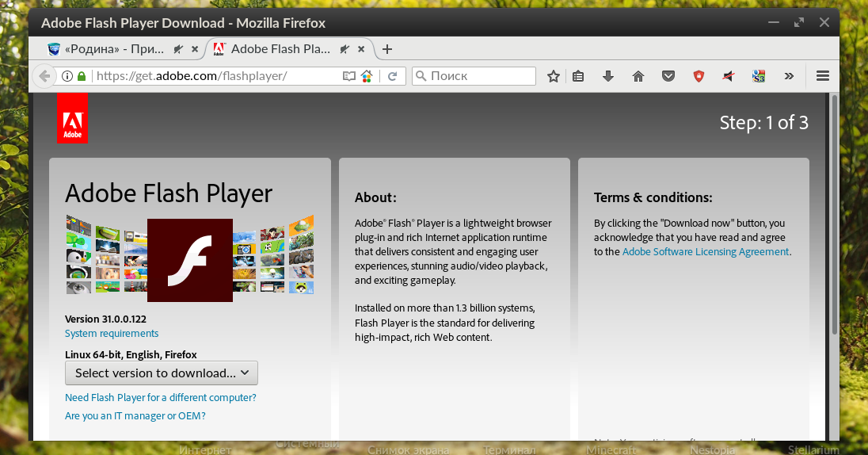Click the red shield extension icon

tap(699, 76)
